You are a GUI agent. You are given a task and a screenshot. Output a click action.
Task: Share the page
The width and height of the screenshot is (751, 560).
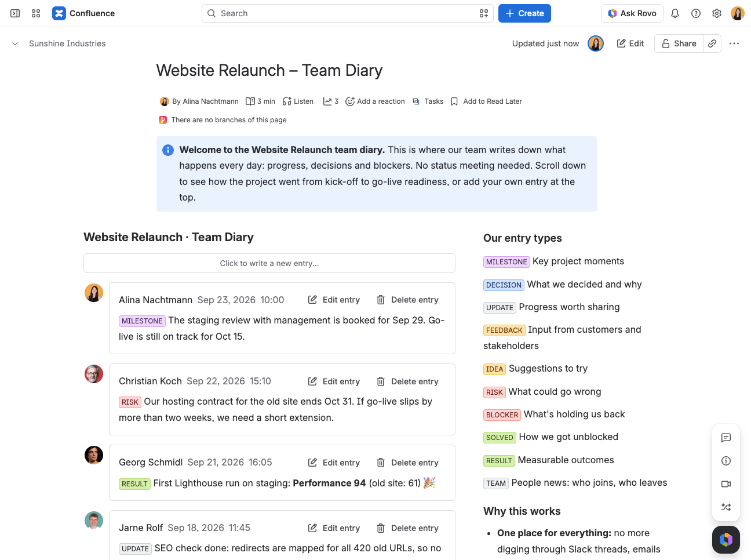coord(679,43)
